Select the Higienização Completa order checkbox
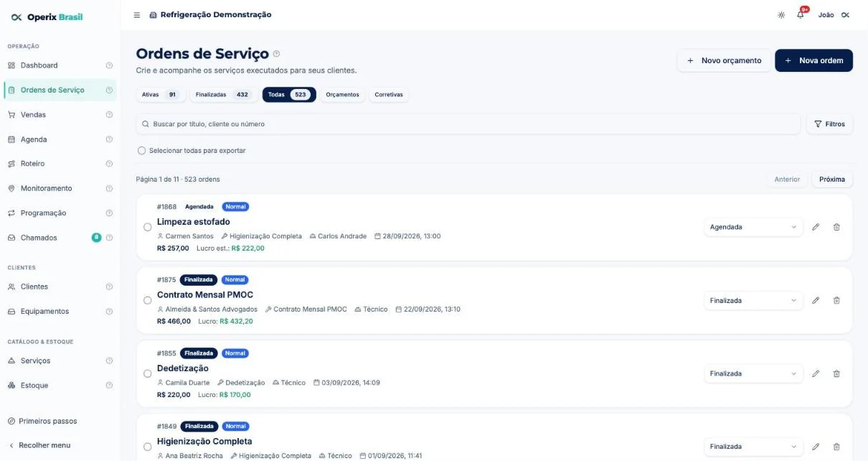The width and height of the screenshot is (868, 461). tap(148, 447)
